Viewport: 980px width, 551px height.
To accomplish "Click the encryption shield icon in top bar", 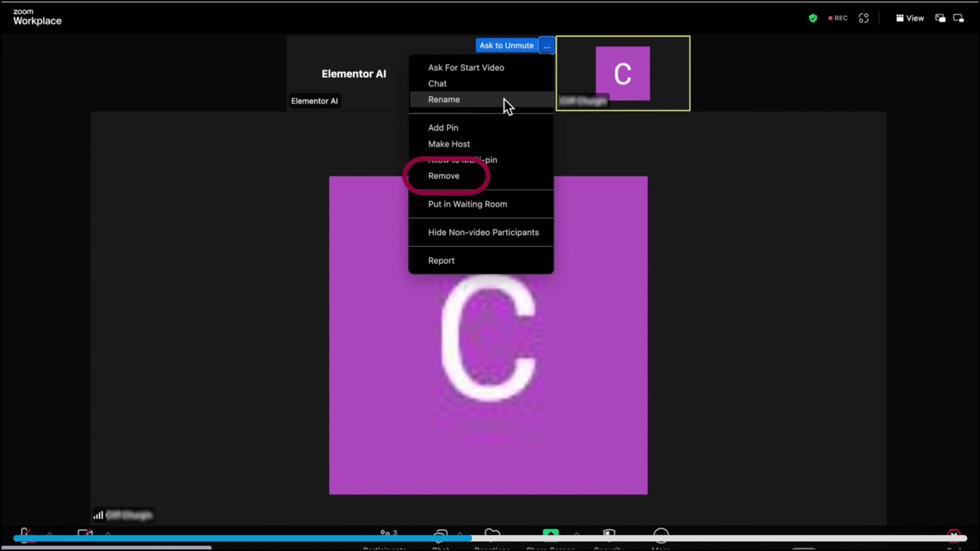I will (813, 18).
